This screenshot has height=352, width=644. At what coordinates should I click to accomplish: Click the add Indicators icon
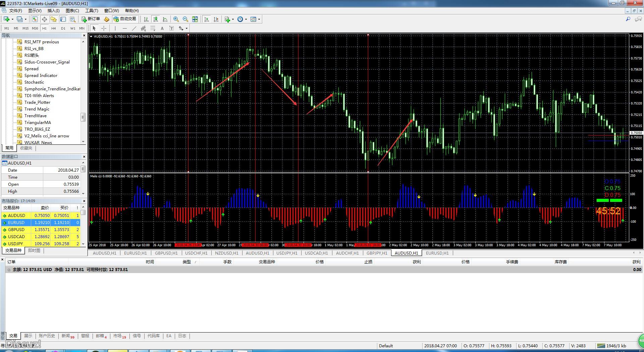click(227, 19)
